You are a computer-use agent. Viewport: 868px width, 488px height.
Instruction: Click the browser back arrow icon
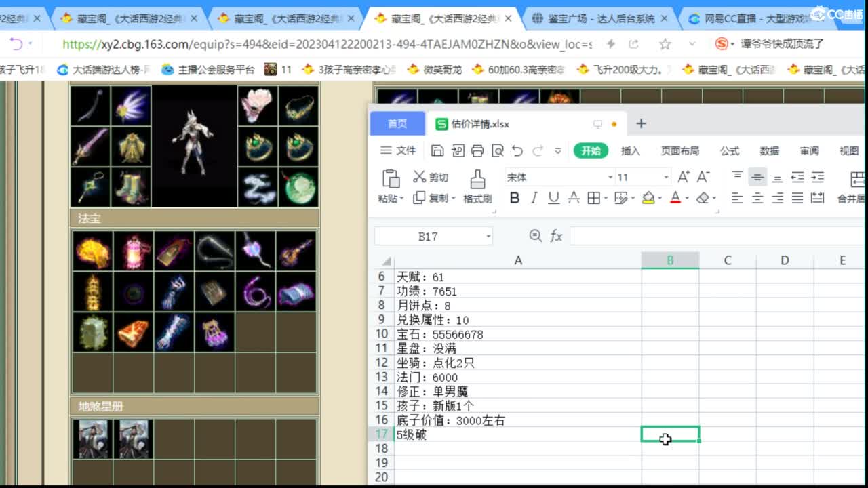coord(16,44)
